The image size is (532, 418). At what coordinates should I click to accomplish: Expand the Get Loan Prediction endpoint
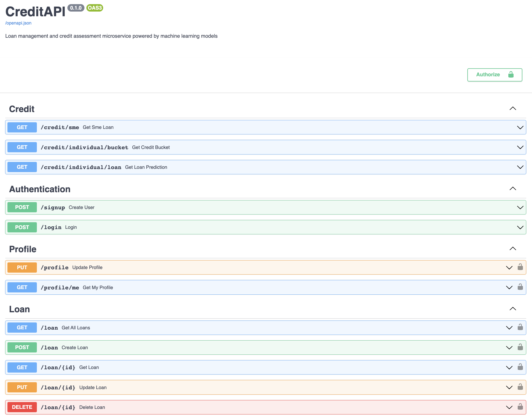(x=520, y=167)
